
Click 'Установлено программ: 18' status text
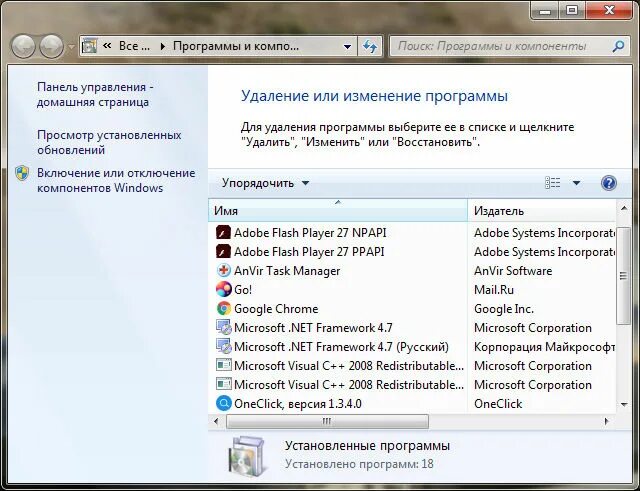click(x=359, y=464)
